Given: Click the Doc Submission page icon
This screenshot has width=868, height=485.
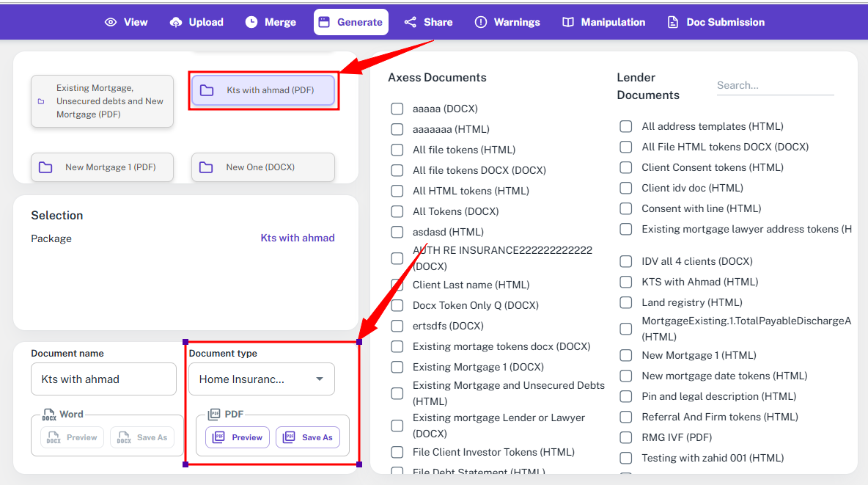Looking at the screenshot, I should (673, 22).
